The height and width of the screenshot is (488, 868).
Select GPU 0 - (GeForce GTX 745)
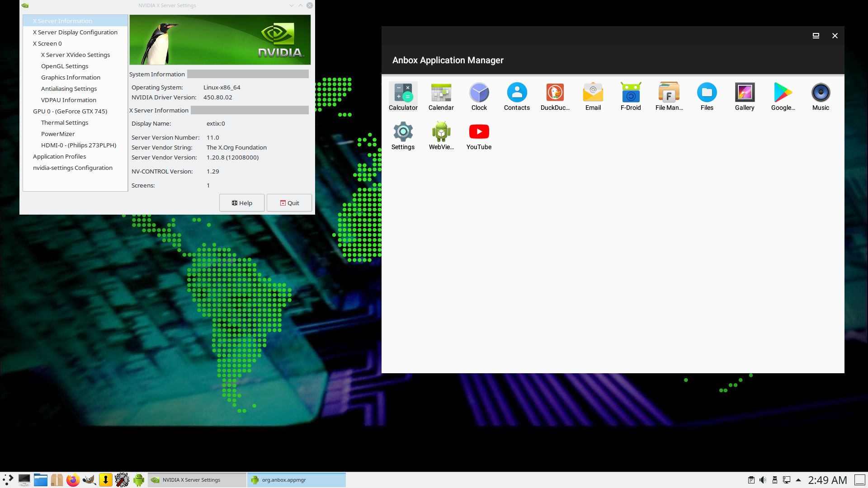75,111
